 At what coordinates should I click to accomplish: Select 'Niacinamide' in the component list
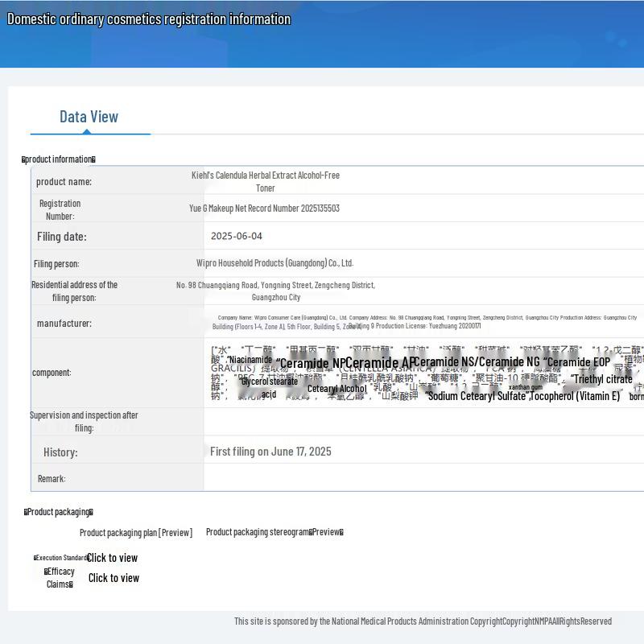(250, 359)
